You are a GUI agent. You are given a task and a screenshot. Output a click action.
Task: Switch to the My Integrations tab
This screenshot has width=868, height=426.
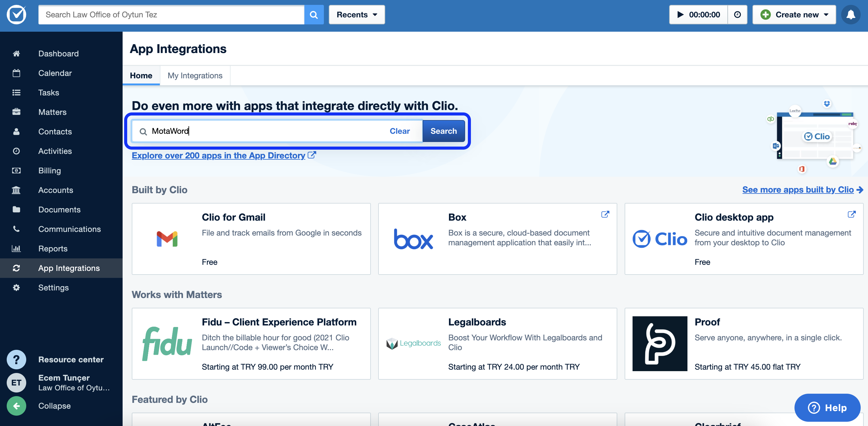pyautogui.click(x=195, y=76)
